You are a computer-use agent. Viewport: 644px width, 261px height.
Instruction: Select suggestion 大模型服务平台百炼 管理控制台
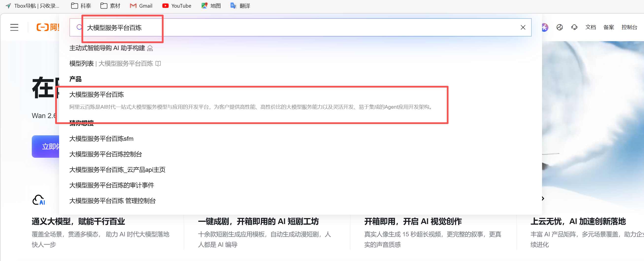pyautogui.click(x=112, y=201)
